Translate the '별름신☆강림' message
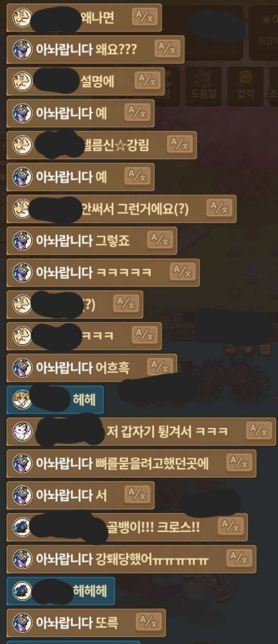278x644 pixels. [x=179, y=145]
